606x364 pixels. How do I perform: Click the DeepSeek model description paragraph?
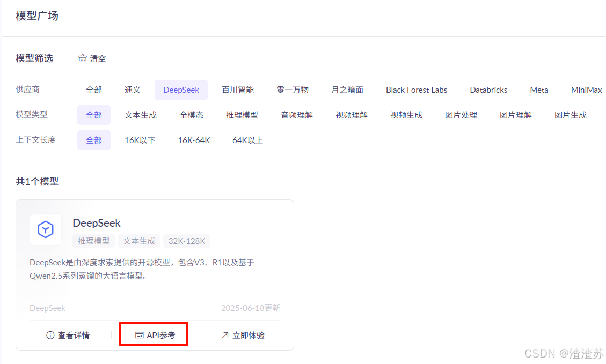[142, 269]
